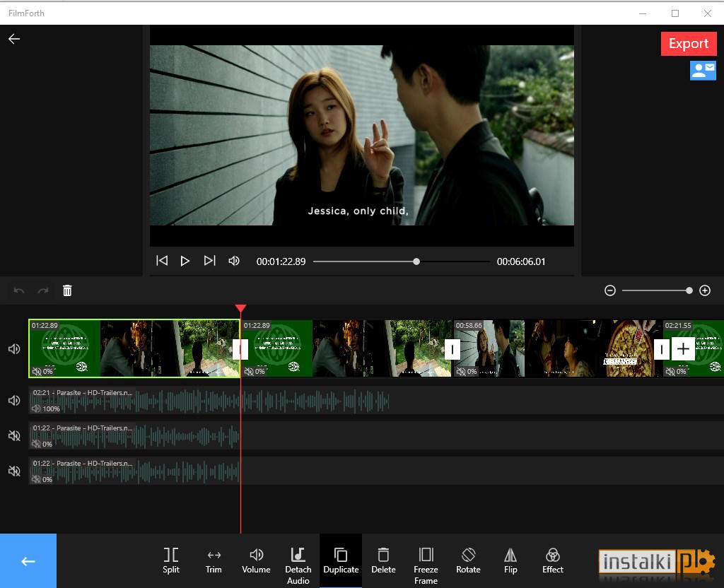
Task: Select the third-track 01:22 Parasite audio clip
Action: 134,471
